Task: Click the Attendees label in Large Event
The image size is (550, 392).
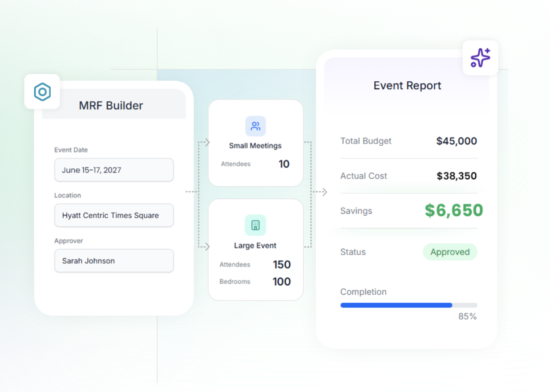Action: (x=235, y=264)
